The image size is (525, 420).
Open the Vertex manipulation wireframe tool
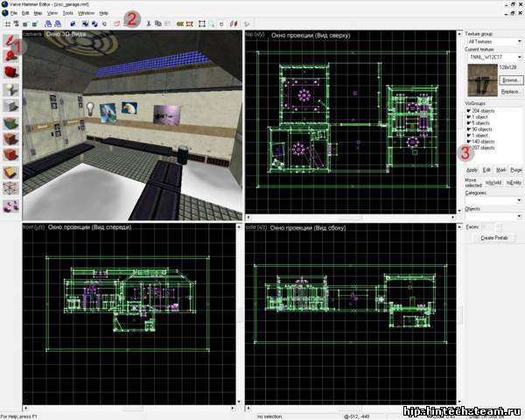pos(10,188)
